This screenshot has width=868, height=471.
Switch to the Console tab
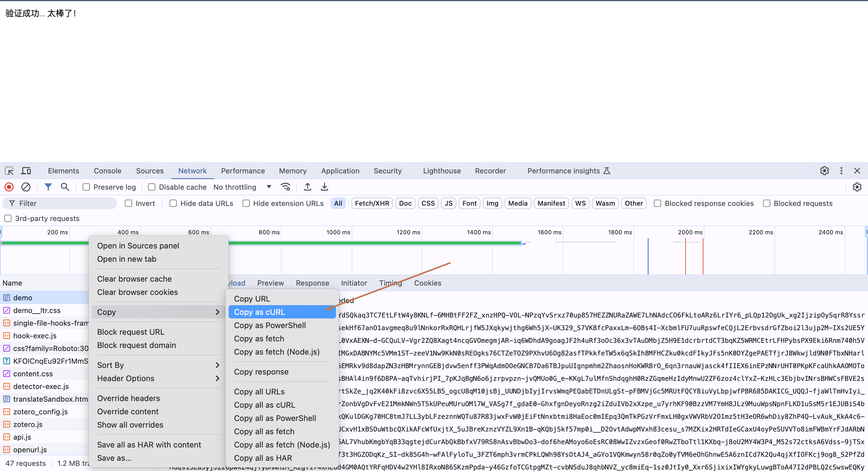(107, 171)
